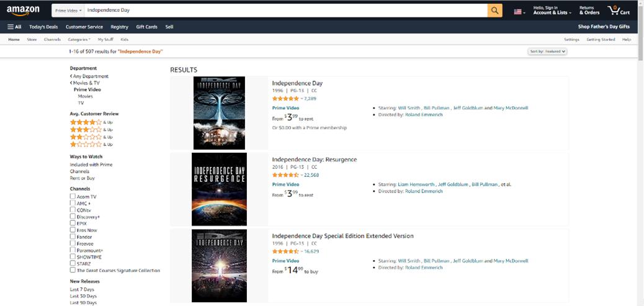The height and width of the screenshot is (306, 644).
Task: Open the Getting Started link
Action: (x=601, y=40)
